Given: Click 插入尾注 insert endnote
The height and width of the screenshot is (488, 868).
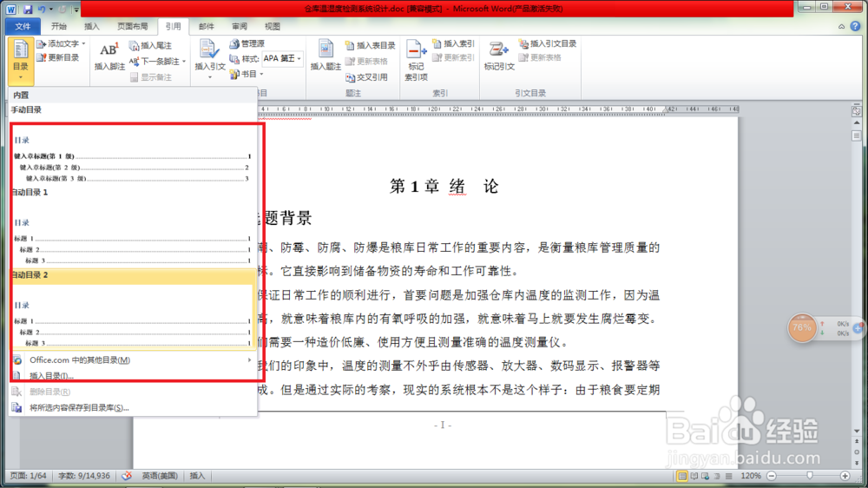Looking at the screenshot, I should 150,45.
